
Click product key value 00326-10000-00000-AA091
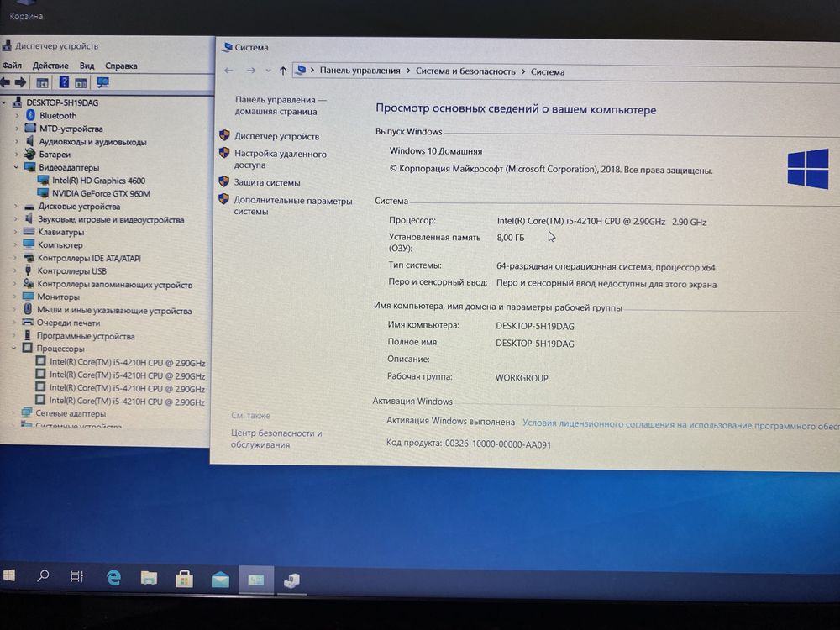pos(497,444)
